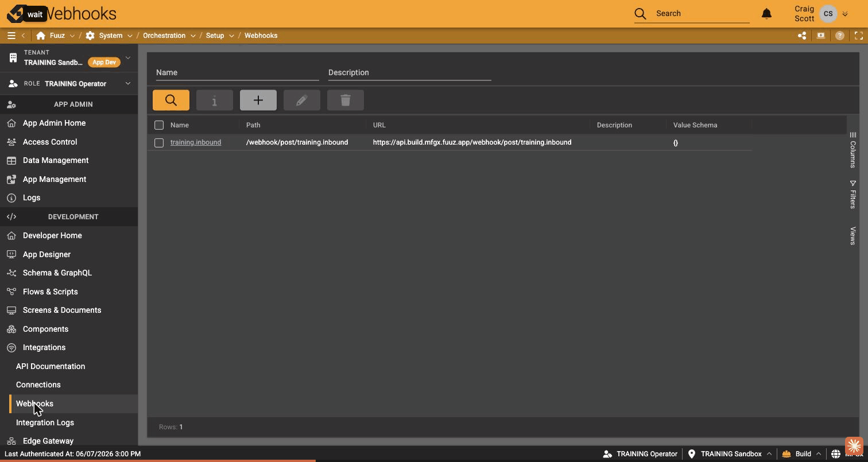Screen dimensions: 868x462
Task: Click the Fuuz logo at the top left
Action: click(x=16, y=13)
